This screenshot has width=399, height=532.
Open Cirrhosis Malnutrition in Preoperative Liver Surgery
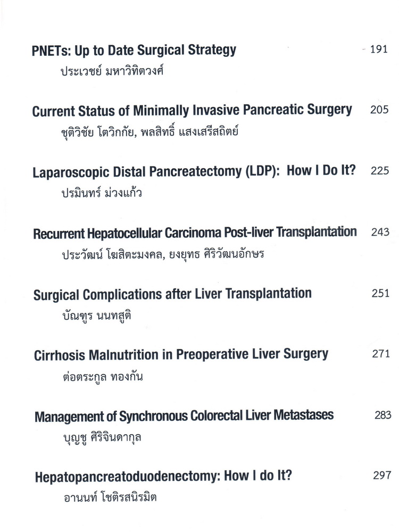click(x=181, y=355)
